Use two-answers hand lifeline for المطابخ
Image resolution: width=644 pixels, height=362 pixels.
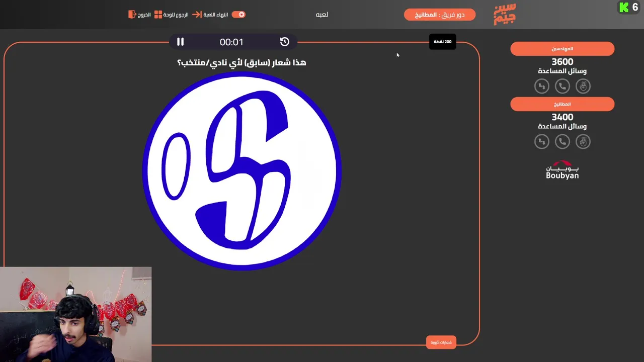(583, 142)
